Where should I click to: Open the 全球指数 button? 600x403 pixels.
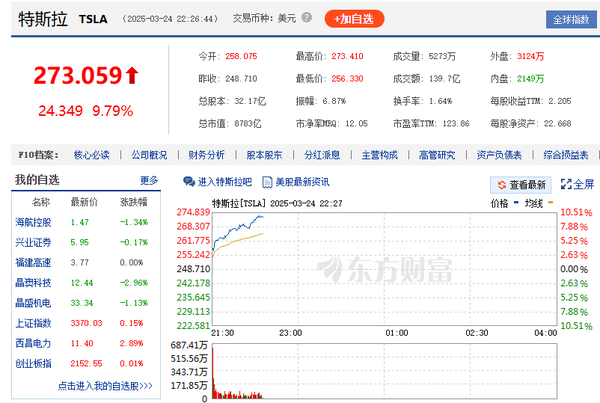click(x=571, y=20)
